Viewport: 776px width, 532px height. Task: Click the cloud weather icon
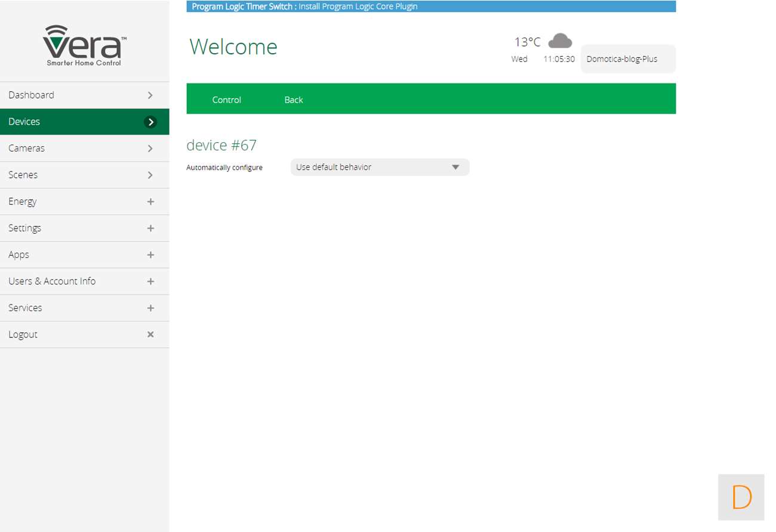(x=560, y=41)
